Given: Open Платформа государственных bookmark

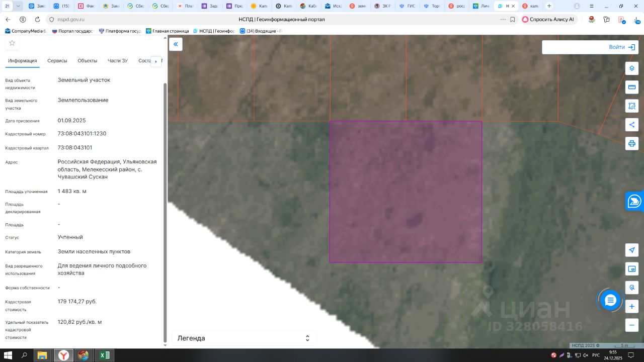Looking at the screenshot, I should click(120, 31).
